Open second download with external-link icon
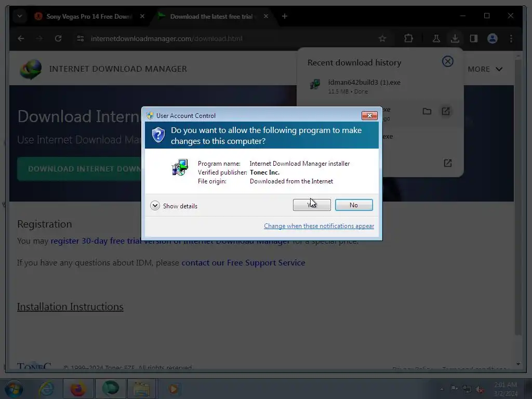The height and width of the screenshot is (399, 532). coord(445,111)
